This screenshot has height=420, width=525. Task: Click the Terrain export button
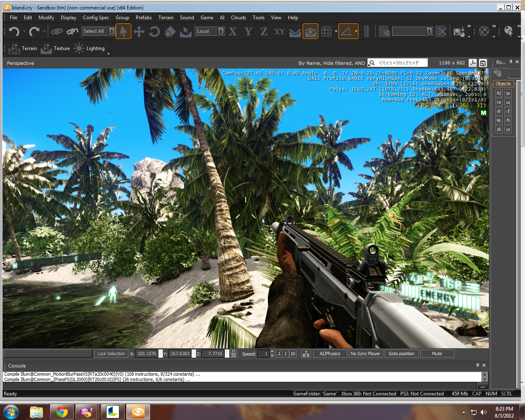point(23,48)
